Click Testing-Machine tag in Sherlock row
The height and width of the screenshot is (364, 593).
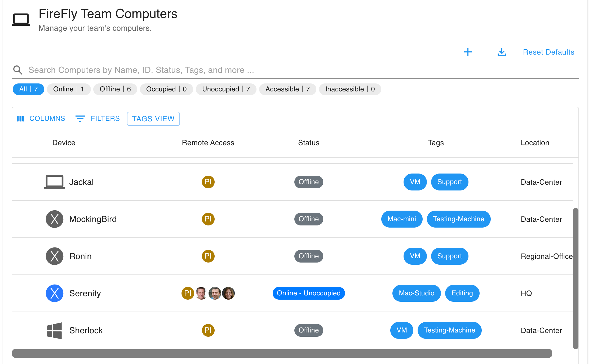pos(450,330)
